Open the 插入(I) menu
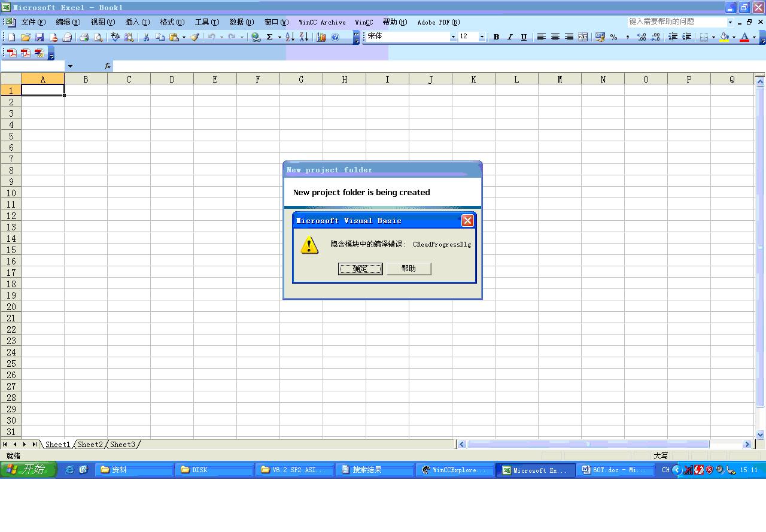 (x=137, y=22)
